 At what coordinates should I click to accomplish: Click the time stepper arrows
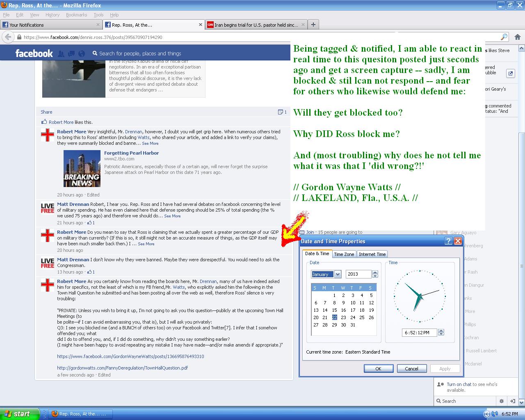tap(441, 332)
